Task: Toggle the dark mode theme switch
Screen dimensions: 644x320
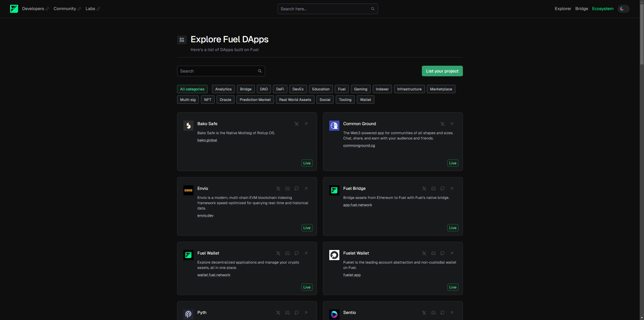Action: coord(623,9)
